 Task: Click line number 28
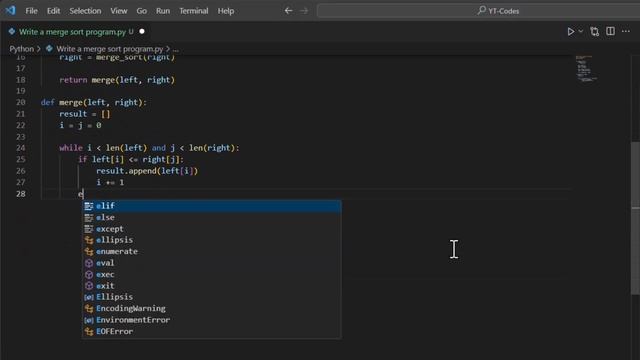pyautogui.click(x=21, y=193)
